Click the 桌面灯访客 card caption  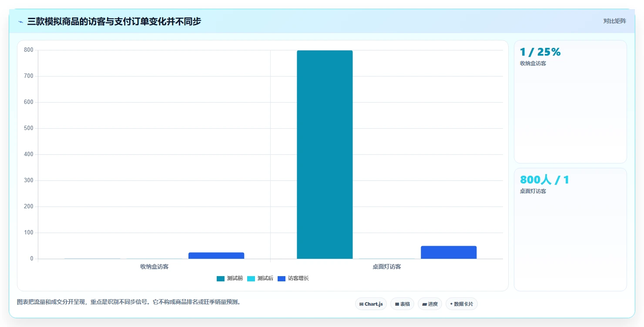tap(533, 191)
